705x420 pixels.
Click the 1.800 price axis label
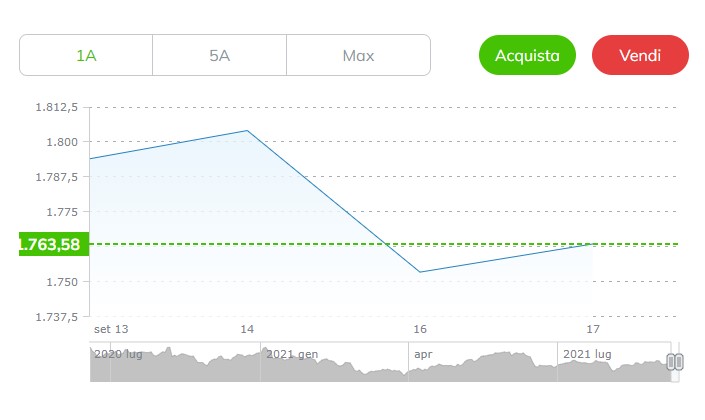62,142
